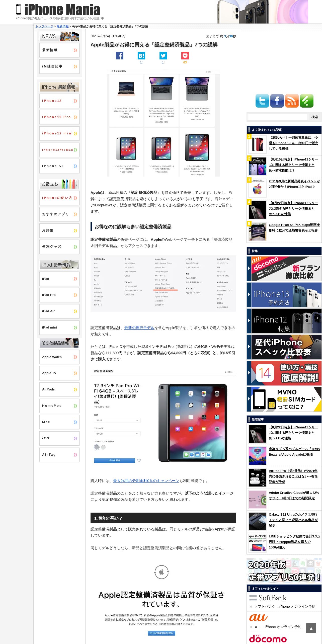
Task: Go to the iPhone12ProMax category
Action: tap(59, 150)
